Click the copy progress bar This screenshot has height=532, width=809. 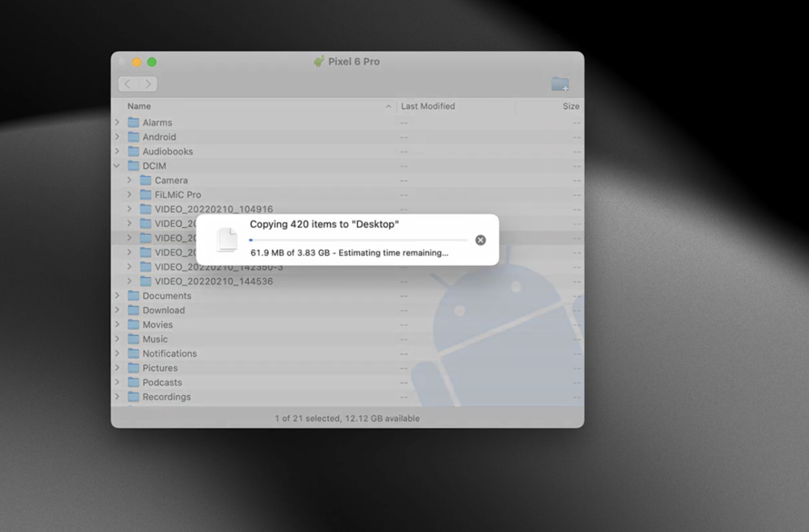pyautogui.click(x=358, y=240)
